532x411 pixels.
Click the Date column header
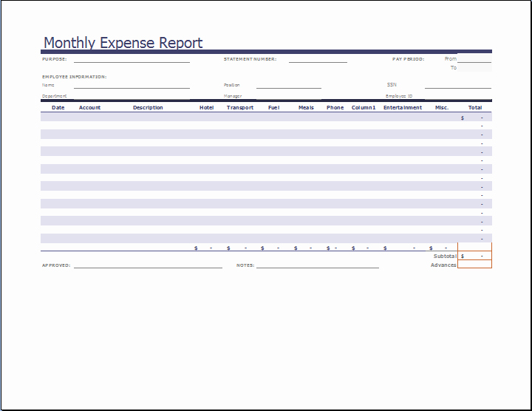click(x=58, y=108)
